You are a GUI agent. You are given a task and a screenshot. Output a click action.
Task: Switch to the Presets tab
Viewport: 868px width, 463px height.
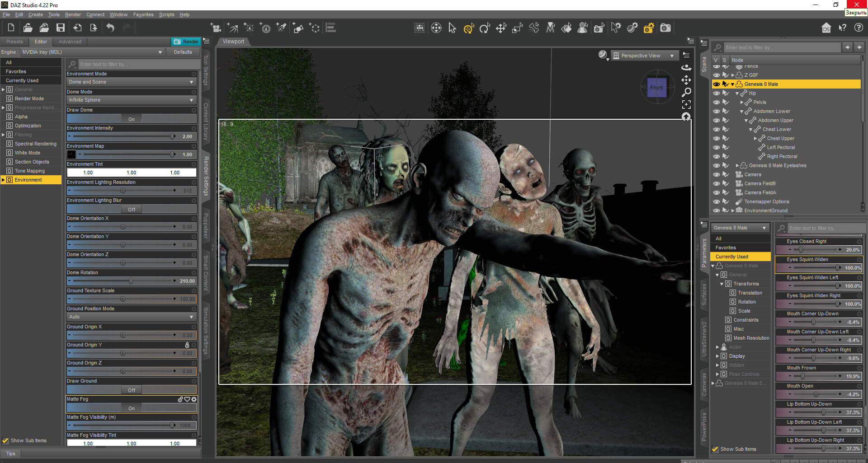(14, 42)
